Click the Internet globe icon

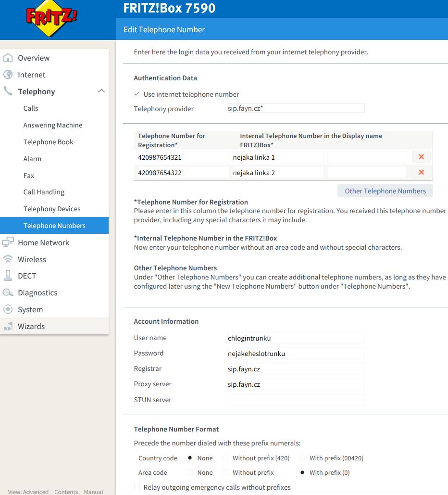(x=8, y=75)
